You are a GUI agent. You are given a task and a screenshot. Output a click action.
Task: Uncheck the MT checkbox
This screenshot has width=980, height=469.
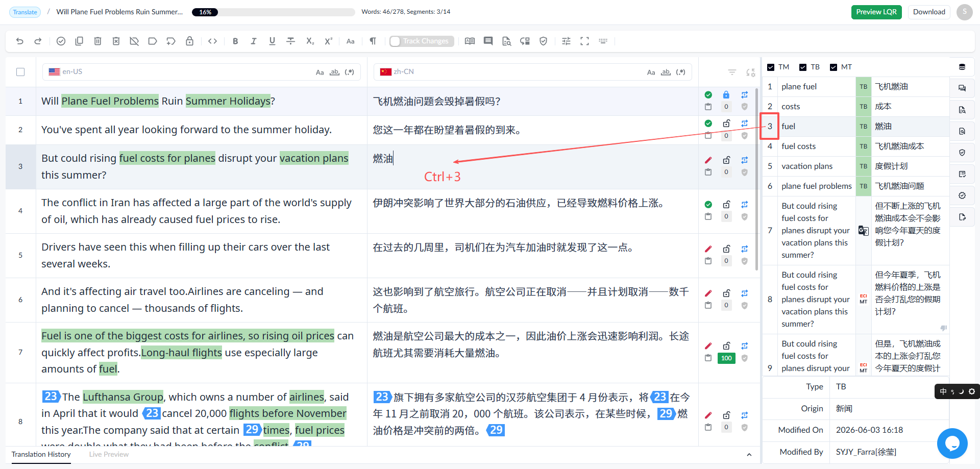tap(834, 67)
